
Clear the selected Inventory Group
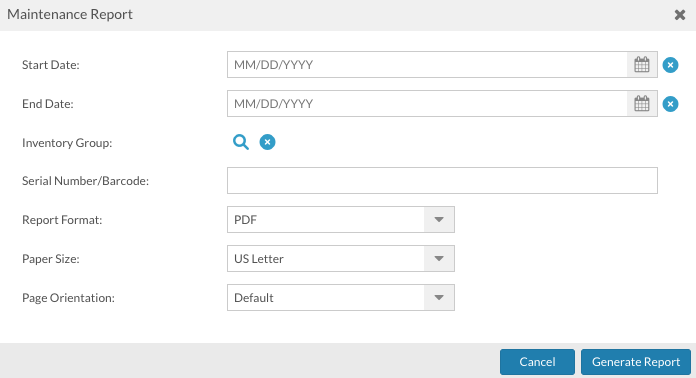point(267,142)
